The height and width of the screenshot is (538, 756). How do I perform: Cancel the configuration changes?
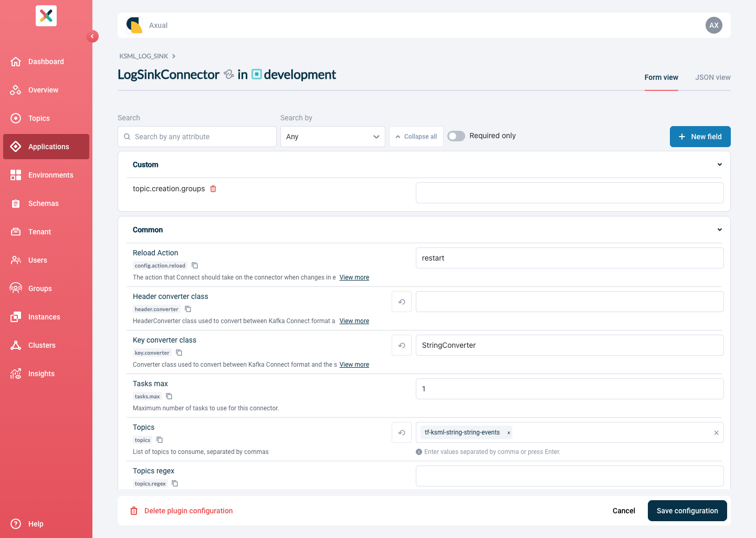624,511
